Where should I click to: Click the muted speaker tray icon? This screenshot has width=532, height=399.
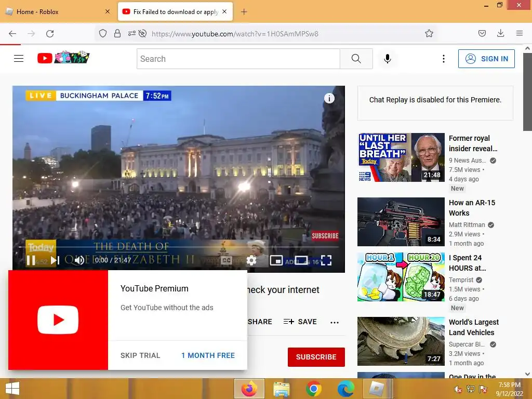point(458,389)
